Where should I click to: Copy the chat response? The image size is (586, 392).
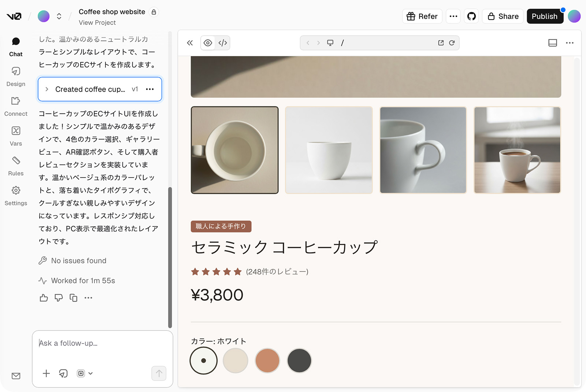74,298
